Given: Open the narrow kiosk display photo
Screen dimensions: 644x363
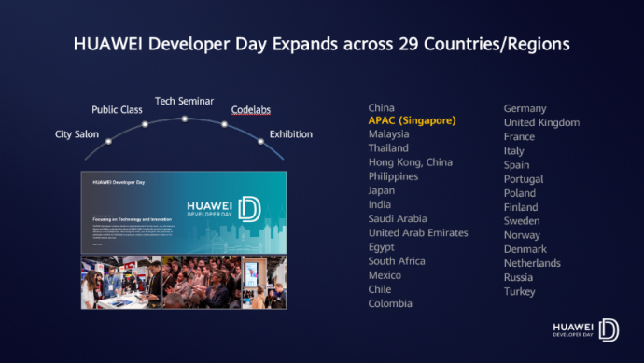Looking at the screenshot, I should (264, 283).
